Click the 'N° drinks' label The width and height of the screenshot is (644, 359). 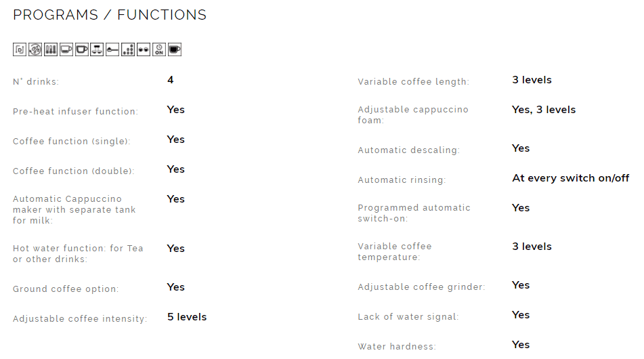[36, 81]
